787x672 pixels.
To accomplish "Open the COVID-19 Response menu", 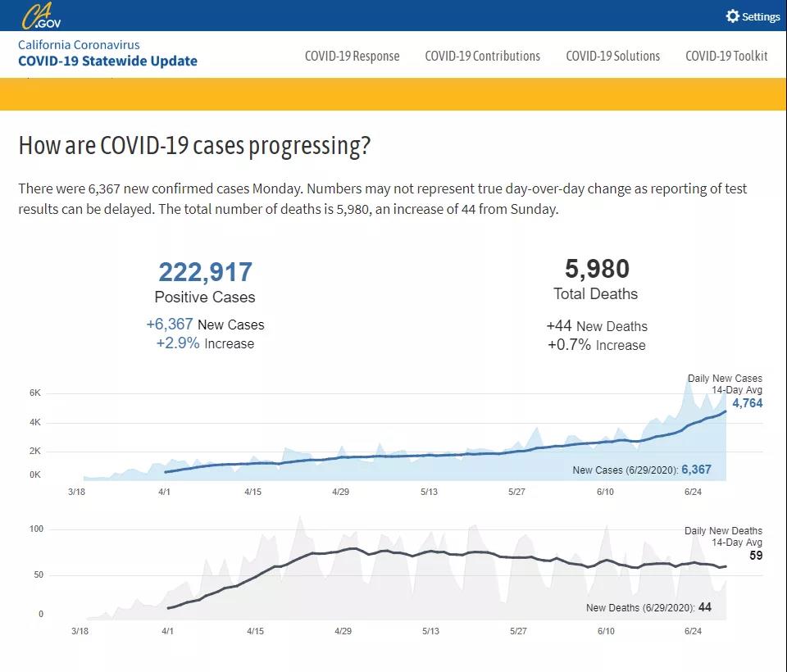I will pos(352,56).
